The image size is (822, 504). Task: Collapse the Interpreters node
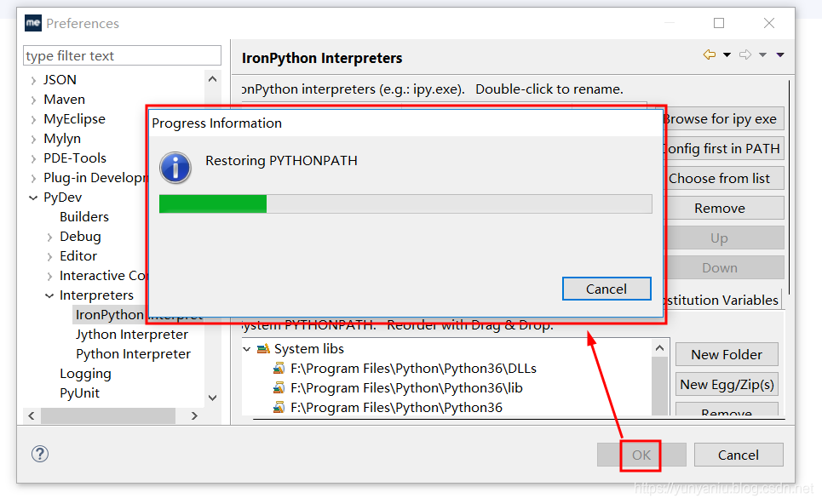[x=49, y=295]
